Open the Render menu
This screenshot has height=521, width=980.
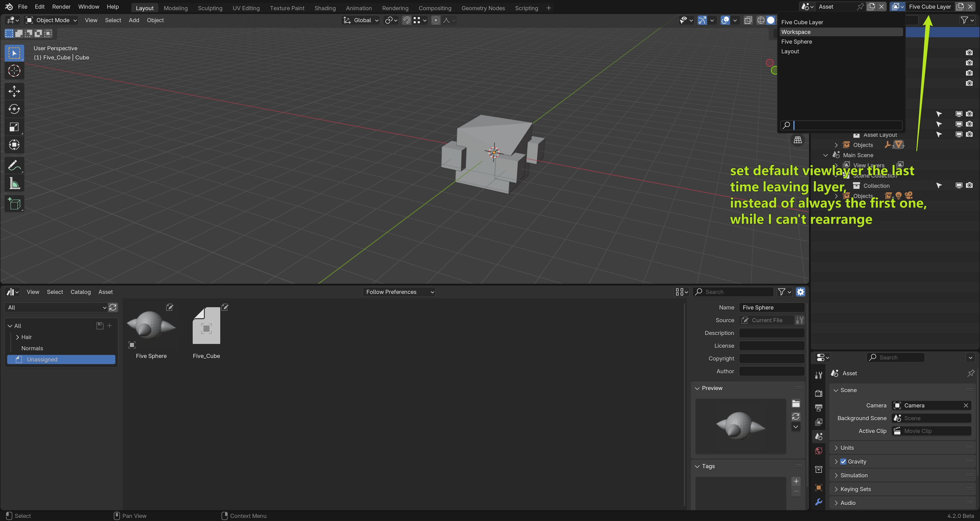61,7
